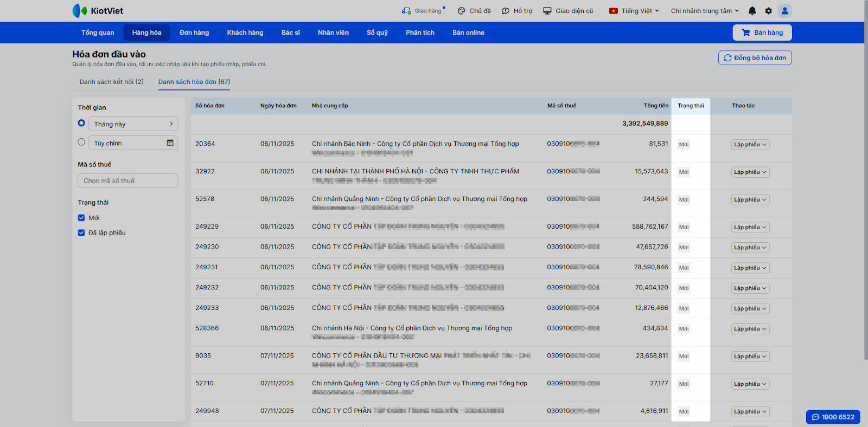Open the calendar icon in Tùy chỉnh
Viewport: 868px width, 427px height.
click(x=170, y=143)
